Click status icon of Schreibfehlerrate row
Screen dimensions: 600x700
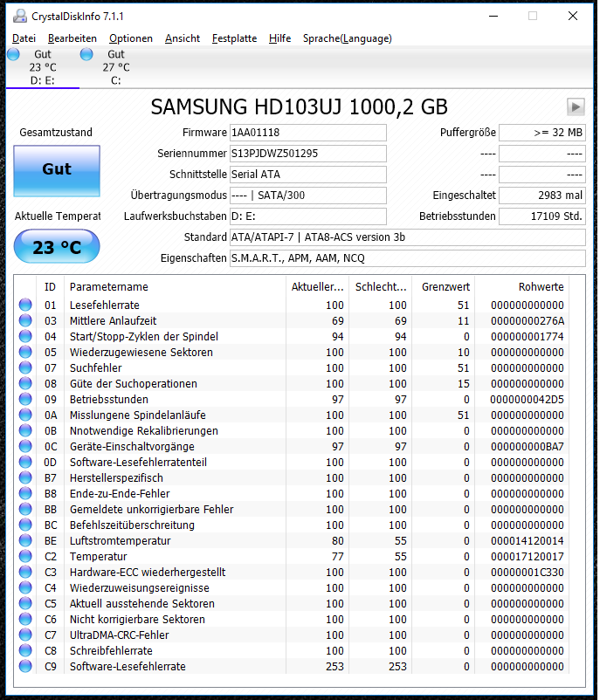coord(25,650)
